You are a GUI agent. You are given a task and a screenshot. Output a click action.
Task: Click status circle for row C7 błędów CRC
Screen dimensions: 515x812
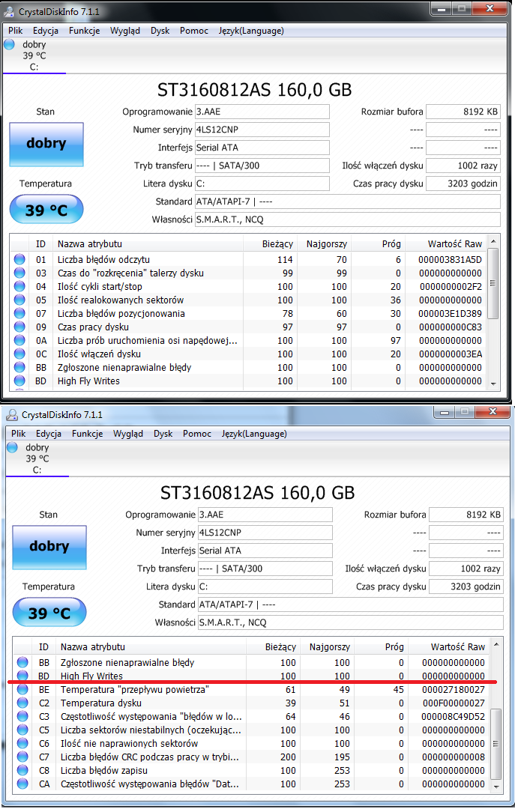(22, 757)
